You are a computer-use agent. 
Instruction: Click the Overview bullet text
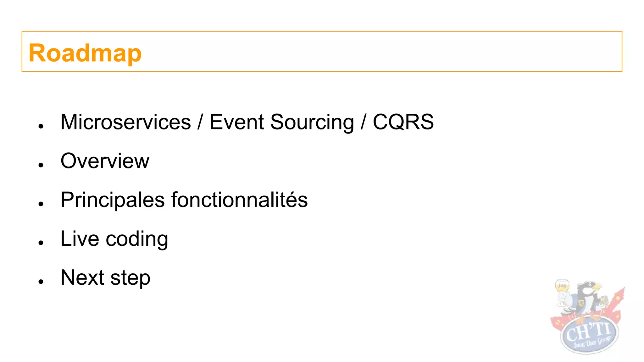click(105, 161)
